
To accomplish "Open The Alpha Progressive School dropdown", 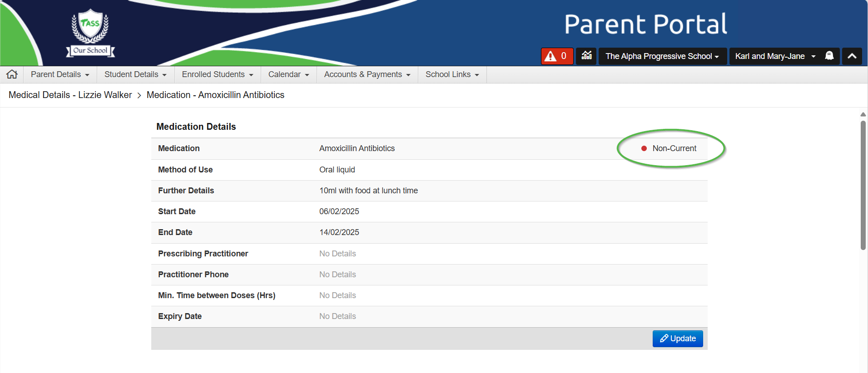I will pos(662,56).
